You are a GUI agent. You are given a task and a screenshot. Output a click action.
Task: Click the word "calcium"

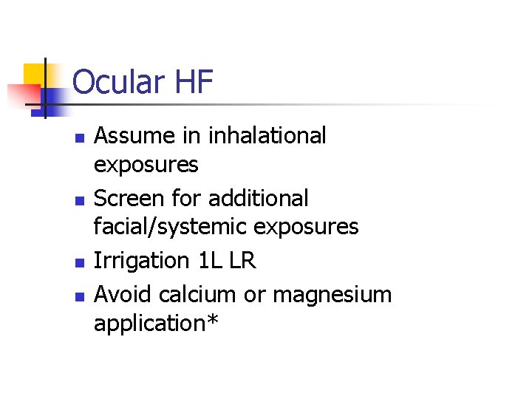[197, 295]
